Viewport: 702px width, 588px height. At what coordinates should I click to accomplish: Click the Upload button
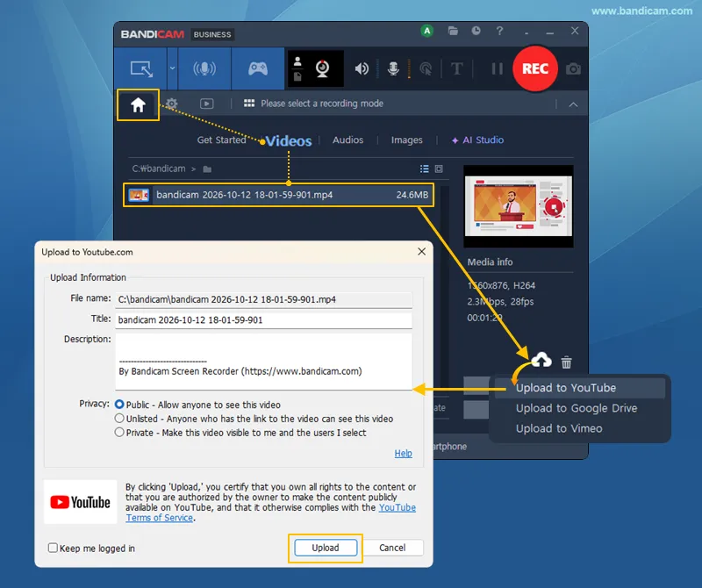326,548
